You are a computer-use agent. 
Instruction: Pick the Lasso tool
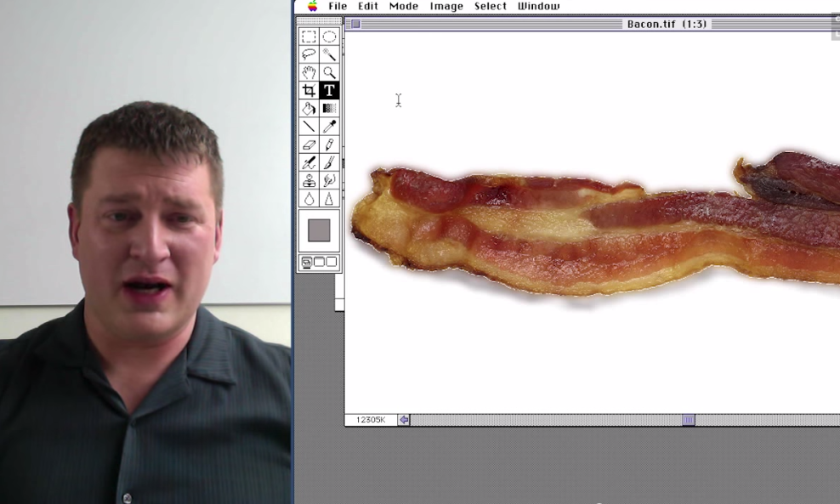[309, 54]
